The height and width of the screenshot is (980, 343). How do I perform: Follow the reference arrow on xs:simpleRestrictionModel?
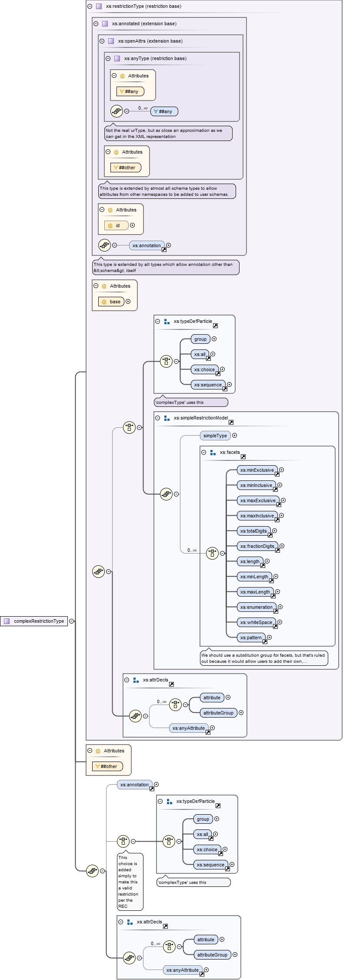click(231, 422)
